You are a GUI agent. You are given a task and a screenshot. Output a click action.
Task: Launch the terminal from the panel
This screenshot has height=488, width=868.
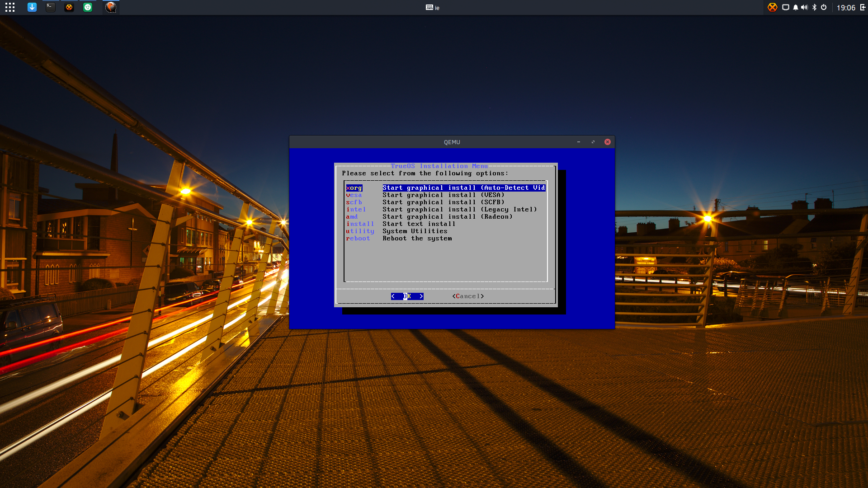51,7
